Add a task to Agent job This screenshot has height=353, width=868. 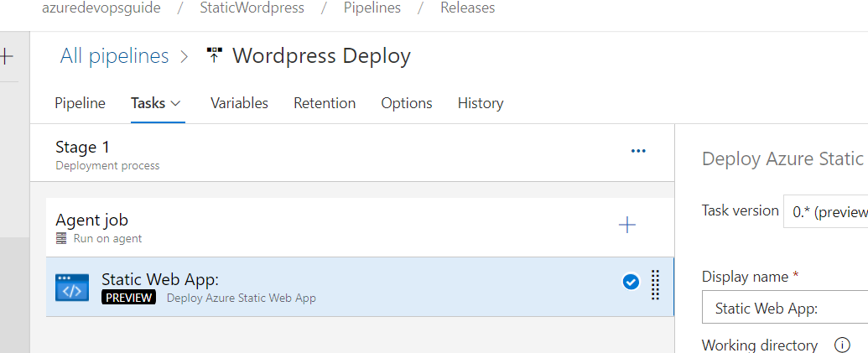click(x=626, y=225)
